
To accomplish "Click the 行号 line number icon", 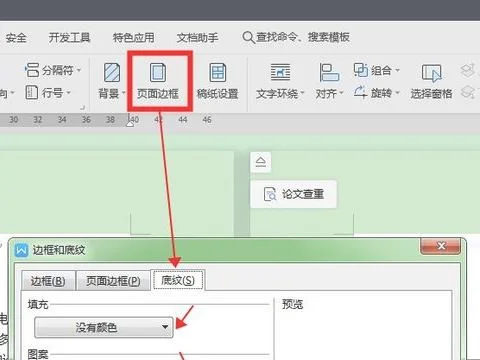I will 32,92.
